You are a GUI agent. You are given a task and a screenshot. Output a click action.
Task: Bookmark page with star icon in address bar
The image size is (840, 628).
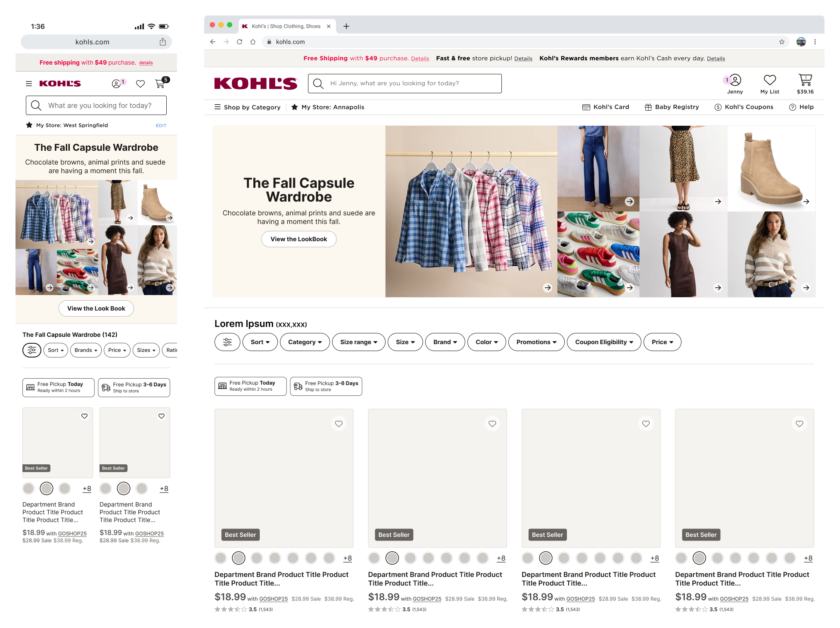(x=781, y=42)
